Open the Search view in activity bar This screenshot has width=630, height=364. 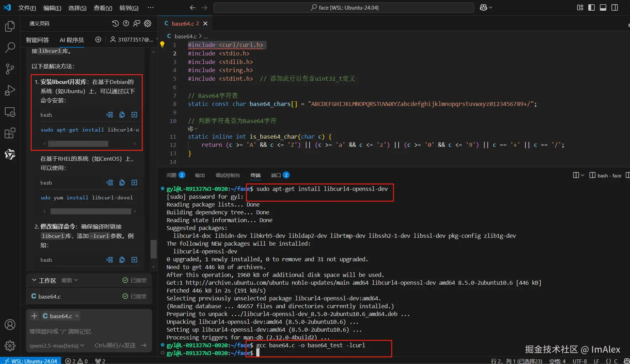(x=10, y=47)
